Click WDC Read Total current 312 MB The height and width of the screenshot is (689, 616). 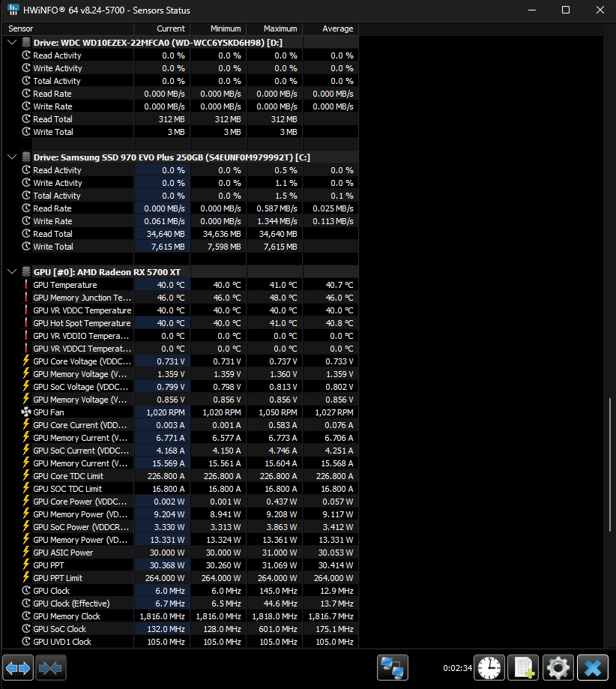point(172,119)
